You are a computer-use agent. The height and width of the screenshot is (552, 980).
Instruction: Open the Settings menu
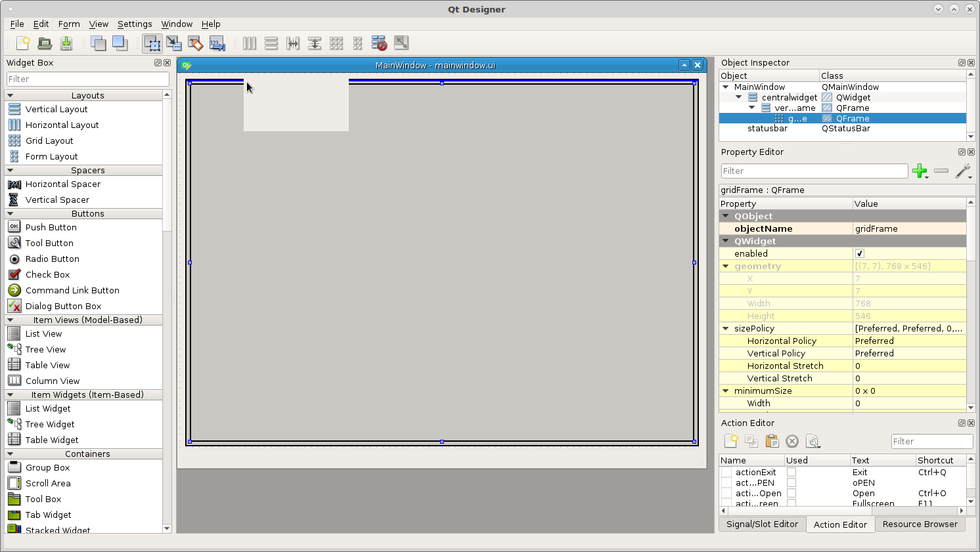coord(135,24)
